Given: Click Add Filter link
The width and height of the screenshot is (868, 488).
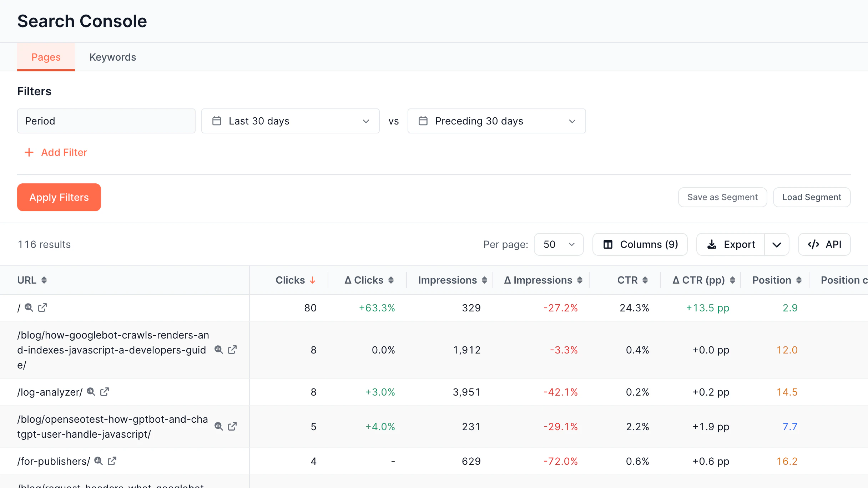Looking at the screenshot, I should pyautogui.click(x=56, y=152).
